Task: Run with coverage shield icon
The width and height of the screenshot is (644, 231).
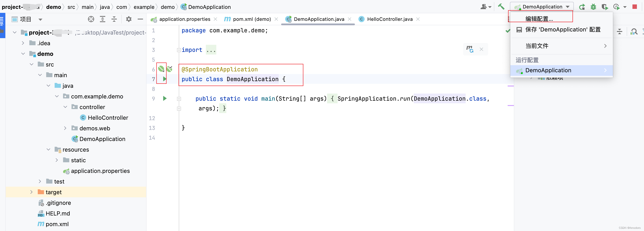Action: (x=605, y=7)
